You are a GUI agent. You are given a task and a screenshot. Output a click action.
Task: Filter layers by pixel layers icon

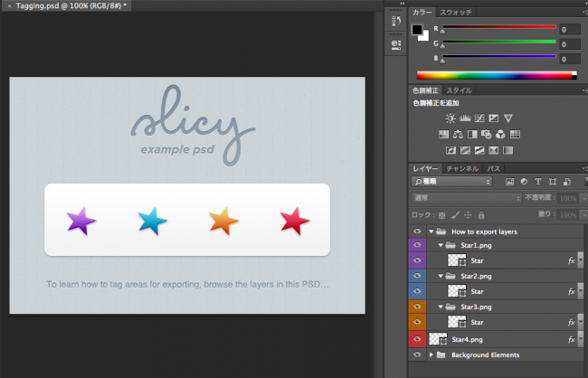pyautogui.click(x=509, y=182)
